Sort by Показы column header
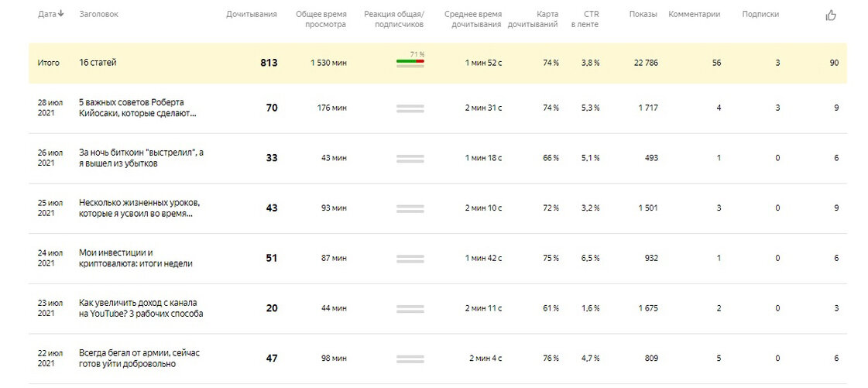Screen dimensions: 868x388 point(643,15)
